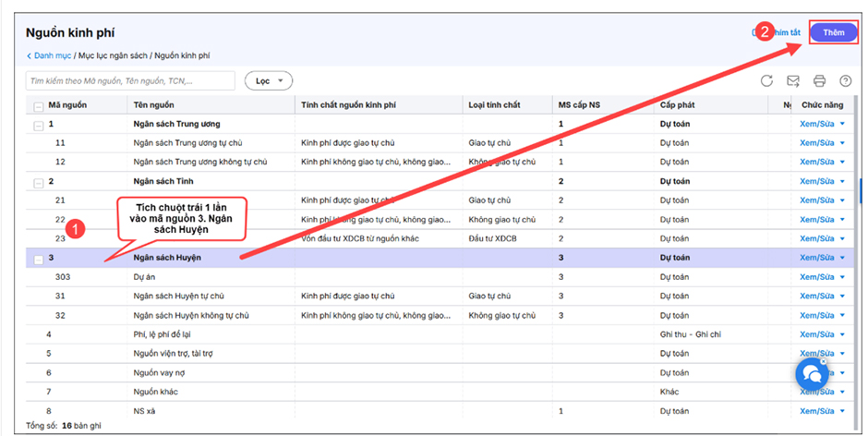
Task: Click the refresh icon above the table
Action: click(766, 81)
